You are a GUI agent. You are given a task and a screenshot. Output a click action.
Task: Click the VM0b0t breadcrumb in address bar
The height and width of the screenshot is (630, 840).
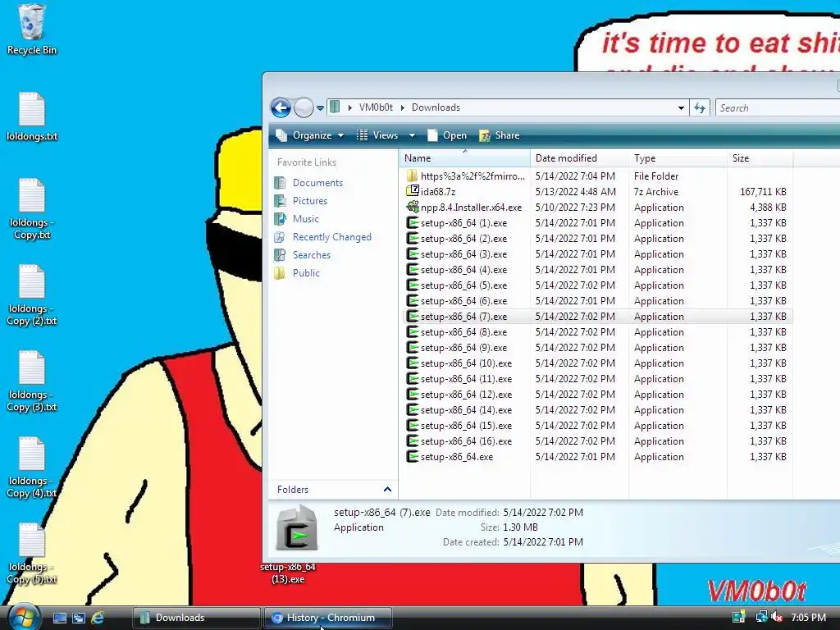click(x=376, y=107)
